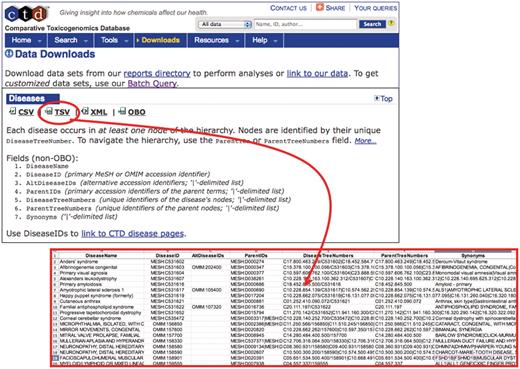Open the All data search category dropdown

(x=225, y=24)
